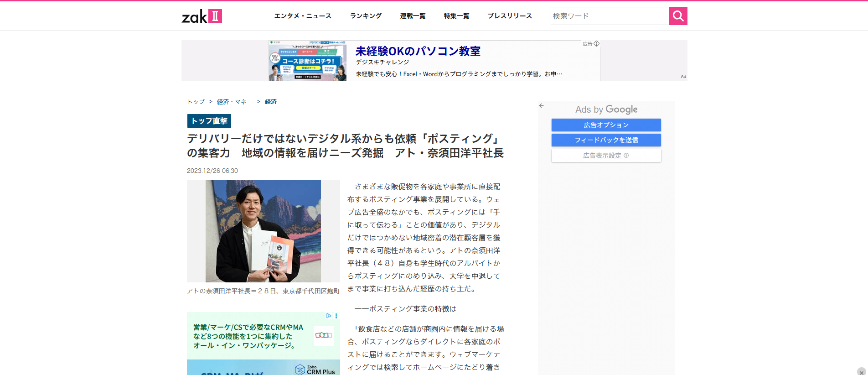Image resolution: width=868 pixels, height=375 pixels.
Task: Click the photo caption アトの奈須田洋平社長
Action: click(x=263, y=291)
